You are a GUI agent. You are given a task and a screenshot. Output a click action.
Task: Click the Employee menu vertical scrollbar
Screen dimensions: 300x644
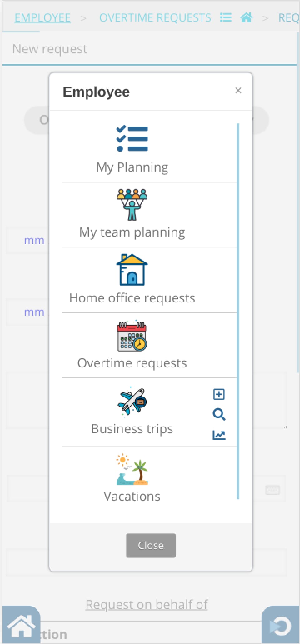click(238, 311)
